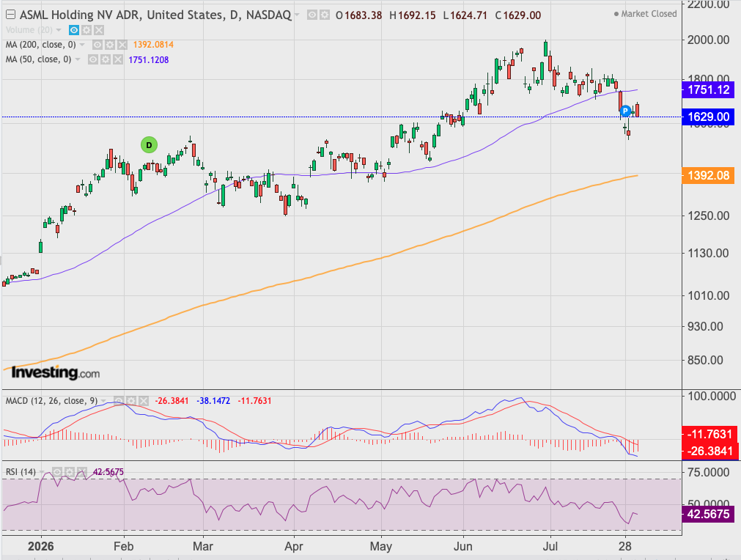741x560 pixels.
Task: Click the purple 1751.1208 MA value
Action: pos(148,60)
